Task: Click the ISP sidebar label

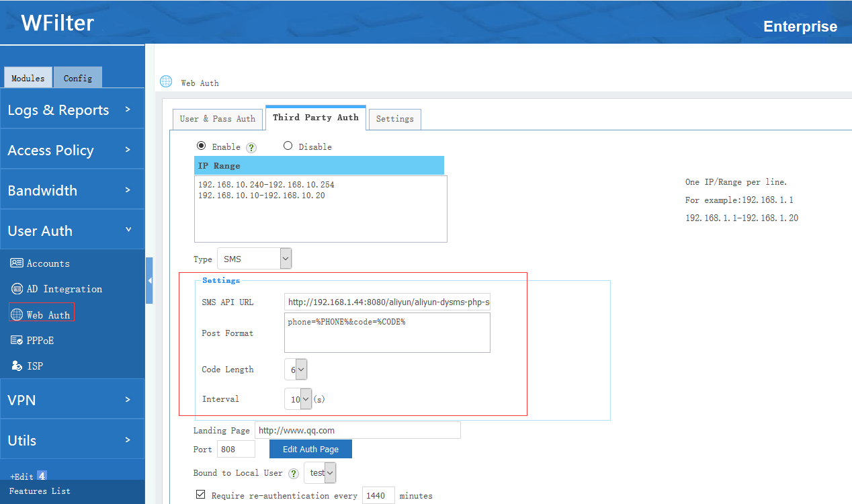Action: 35,366
